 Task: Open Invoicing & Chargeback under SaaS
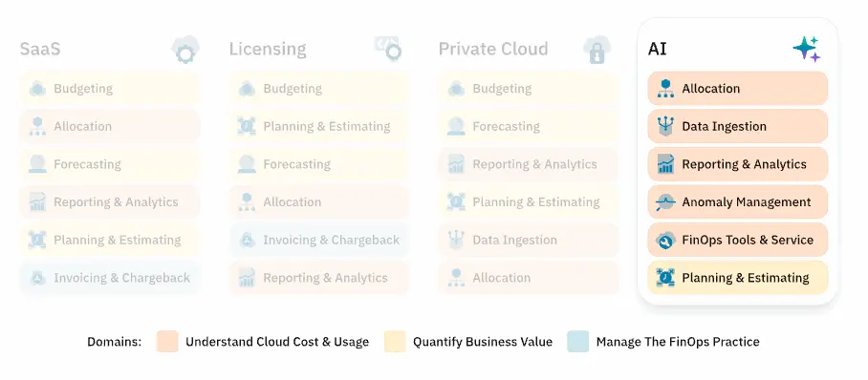pos(110,278)
